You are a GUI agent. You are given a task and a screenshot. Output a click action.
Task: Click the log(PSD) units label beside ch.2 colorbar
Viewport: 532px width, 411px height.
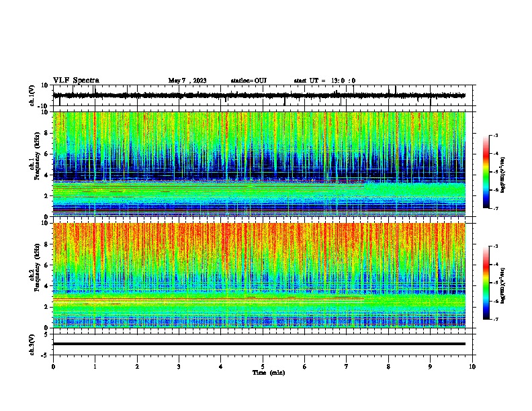503,285
